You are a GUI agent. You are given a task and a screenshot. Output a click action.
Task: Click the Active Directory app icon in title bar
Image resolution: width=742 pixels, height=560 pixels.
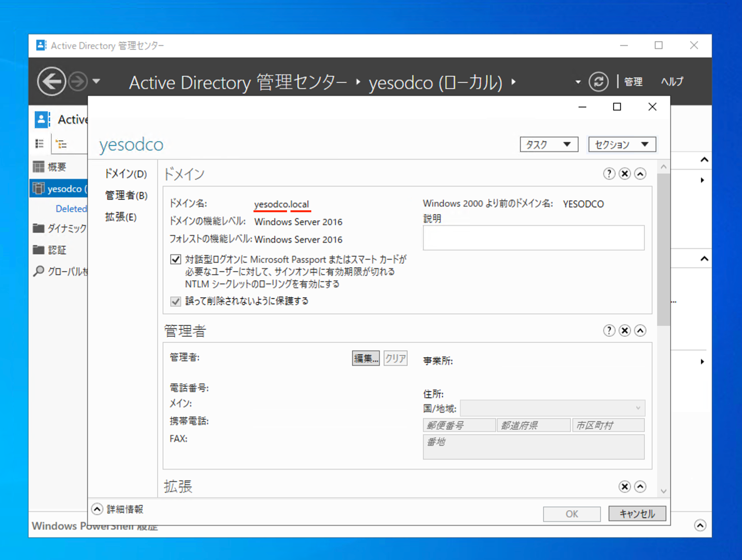[41, 45]
